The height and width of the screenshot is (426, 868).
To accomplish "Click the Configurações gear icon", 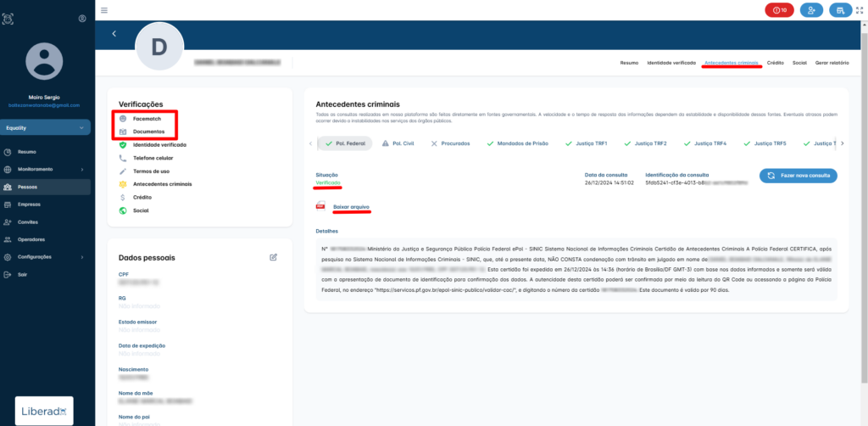I will point(7,257).
